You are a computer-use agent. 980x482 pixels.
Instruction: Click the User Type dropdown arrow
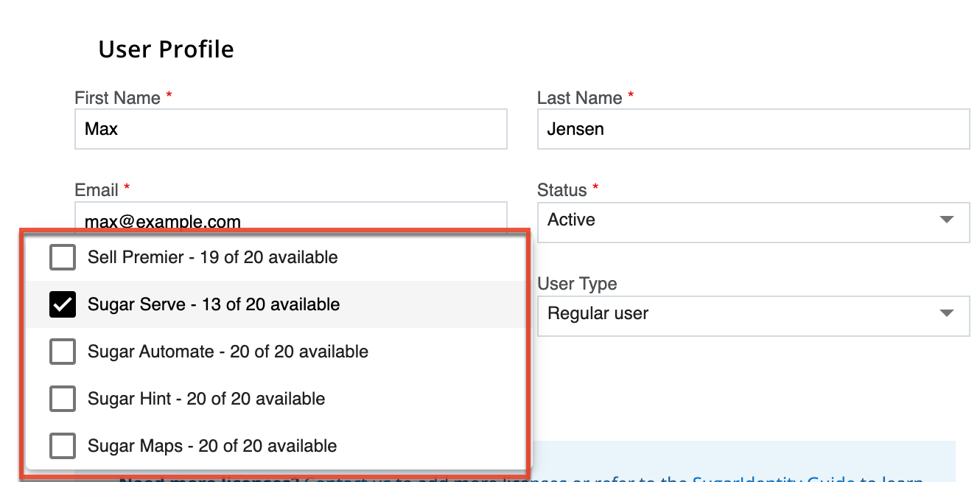[948, 313]
